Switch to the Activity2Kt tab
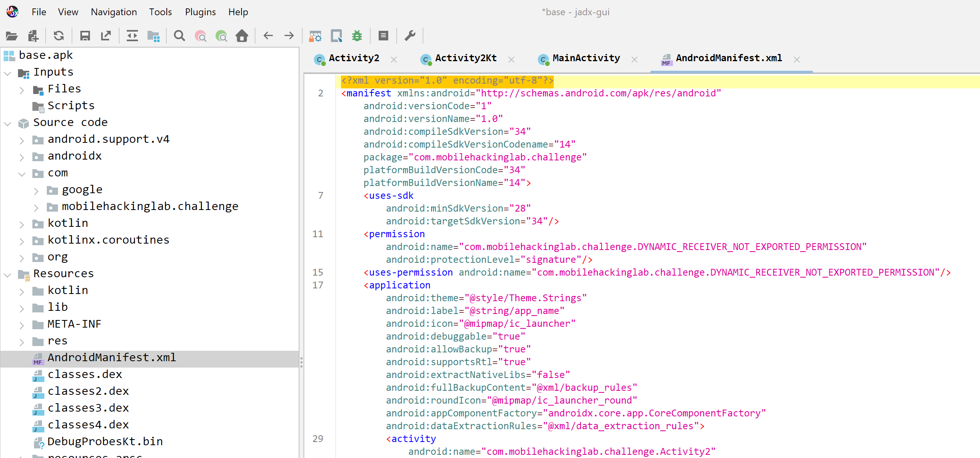Screen dimensions: 980x458 click(466, 58)
